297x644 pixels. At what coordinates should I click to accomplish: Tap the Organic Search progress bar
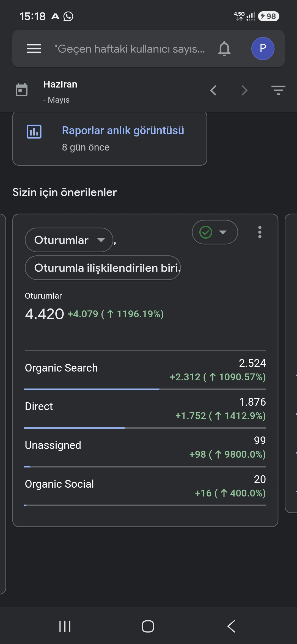click(x=145, y=389)
